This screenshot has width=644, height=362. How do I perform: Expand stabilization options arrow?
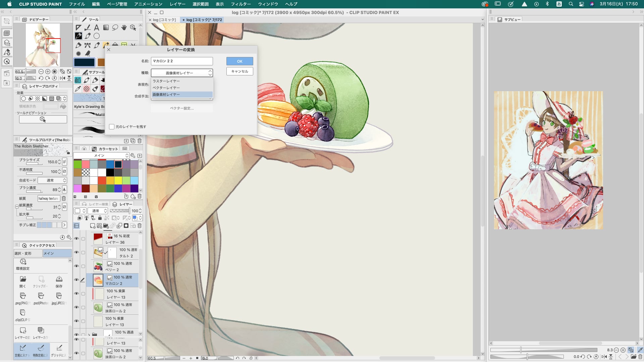(64, 225)
